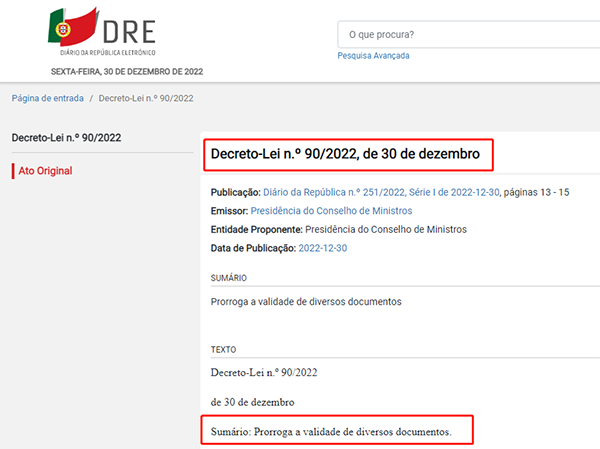Select the Ato Original sidebar tab
This screenshot has width=600, height=449.
(x=45, y=171)
